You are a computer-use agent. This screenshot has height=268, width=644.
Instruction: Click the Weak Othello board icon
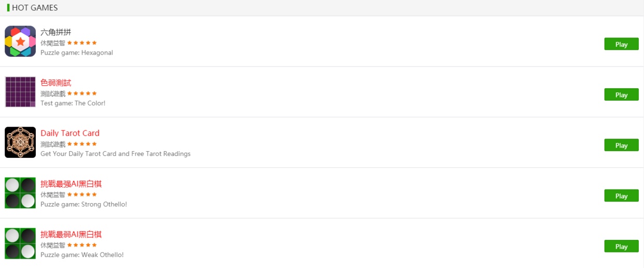pyautogui.click(x=20, y=243)
